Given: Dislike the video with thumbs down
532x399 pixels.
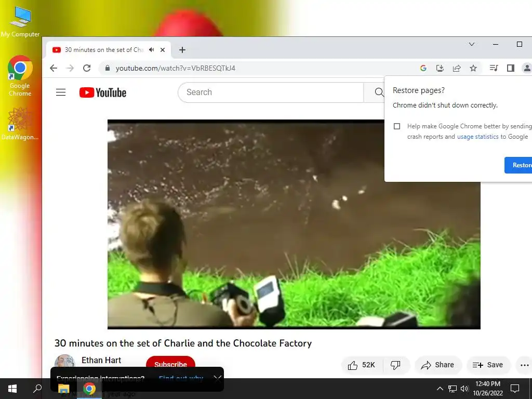Looking at the screenshot, I should 395,365.
